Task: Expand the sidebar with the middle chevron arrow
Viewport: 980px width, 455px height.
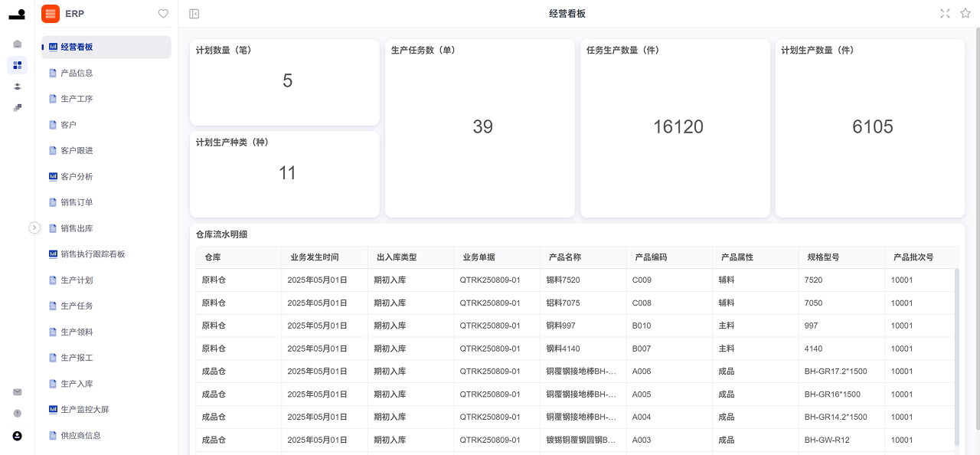Action: (34, 227)
